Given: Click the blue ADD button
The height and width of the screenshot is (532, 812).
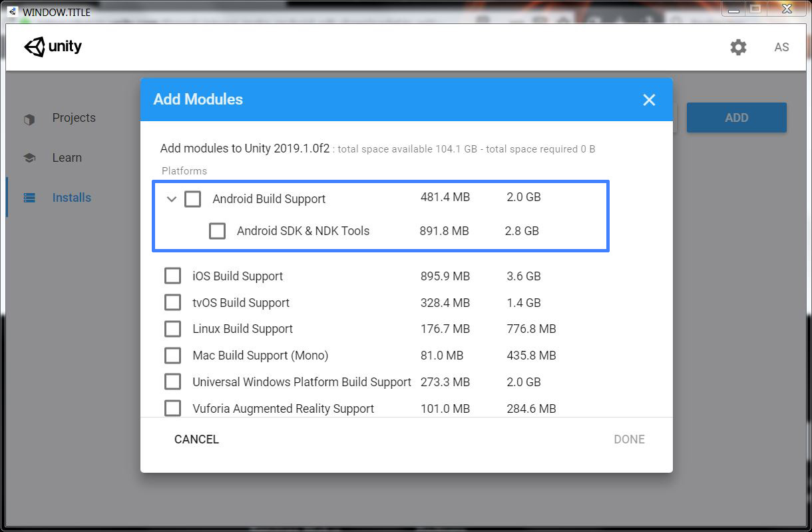Looking at the screenshot, I should tap(737, 118).
